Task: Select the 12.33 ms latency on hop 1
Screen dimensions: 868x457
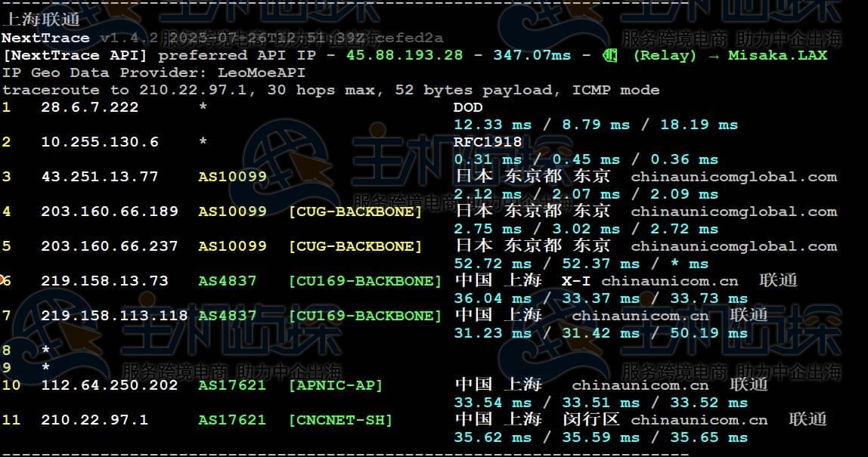Action: (x=493, y=125)
